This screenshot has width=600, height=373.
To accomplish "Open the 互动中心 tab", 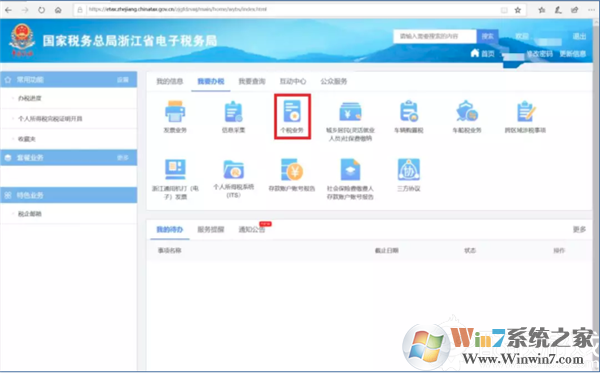I will [x=293, y=81].
